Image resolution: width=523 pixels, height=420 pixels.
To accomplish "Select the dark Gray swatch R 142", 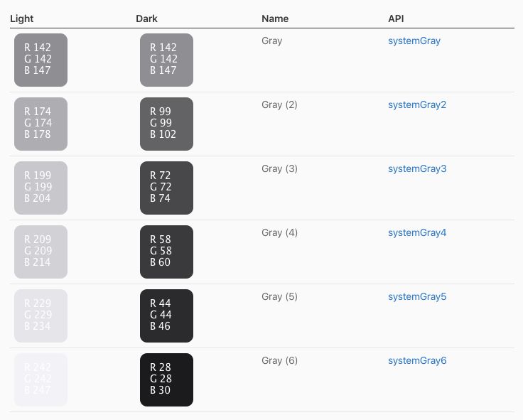I will (x=166, y=60).
